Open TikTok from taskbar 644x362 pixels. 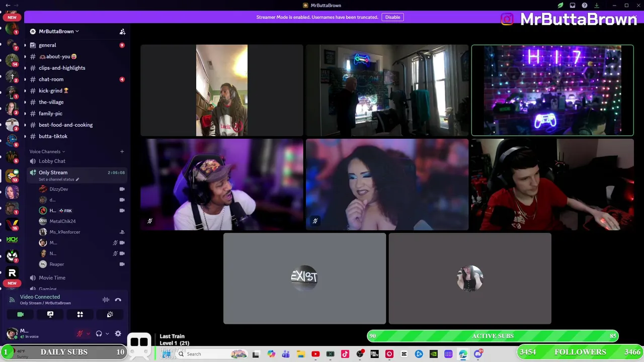point(345,354)
